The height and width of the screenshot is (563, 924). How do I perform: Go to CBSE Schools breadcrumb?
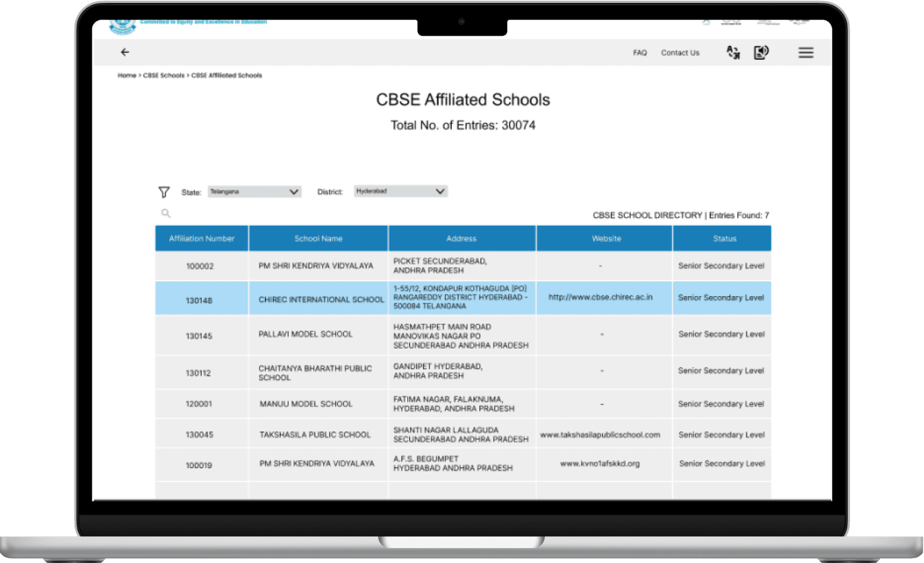tap(164, 76)
